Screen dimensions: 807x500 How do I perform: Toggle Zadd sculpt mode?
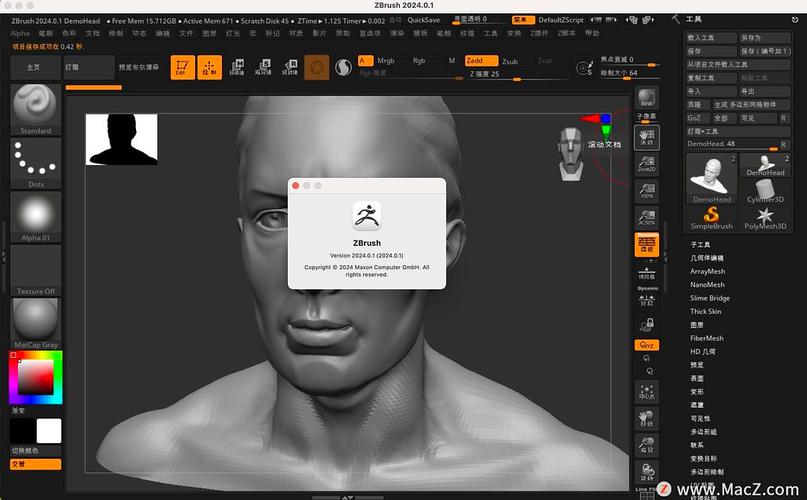[x=481, y=61]
